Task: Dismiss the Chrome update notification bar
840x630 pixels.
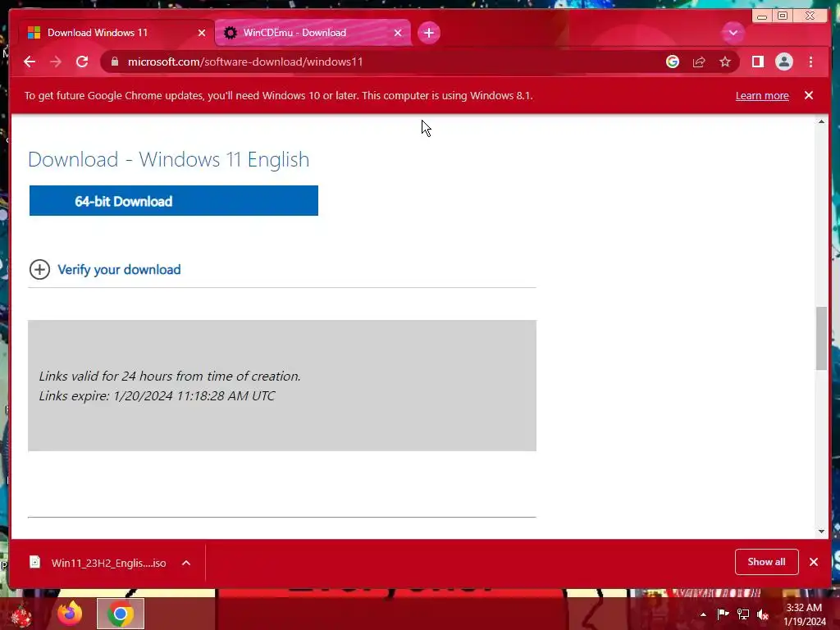Action: click(808, 95)
